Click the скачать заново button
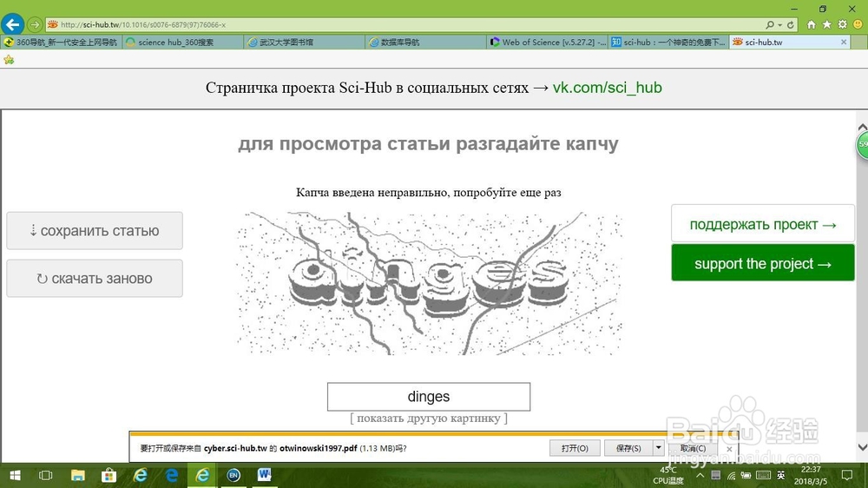868x488 pixels. click(95, 278)
